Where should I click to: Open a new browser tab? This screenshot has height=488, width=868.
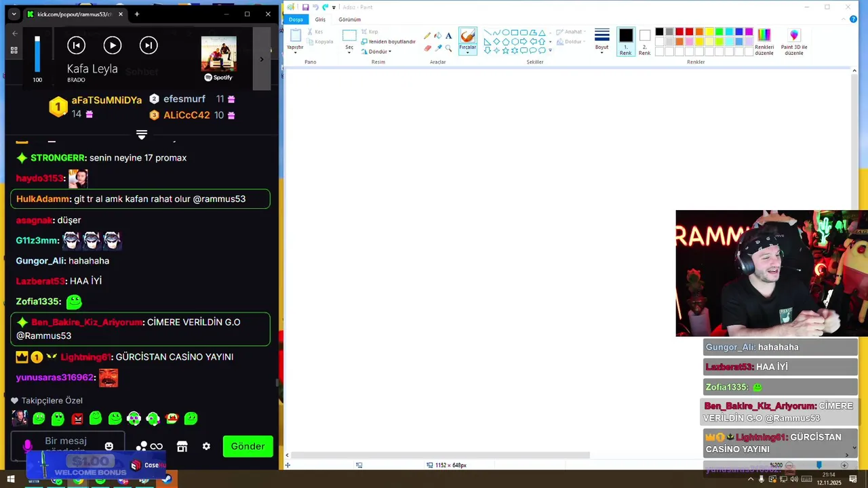pos(137,14)
